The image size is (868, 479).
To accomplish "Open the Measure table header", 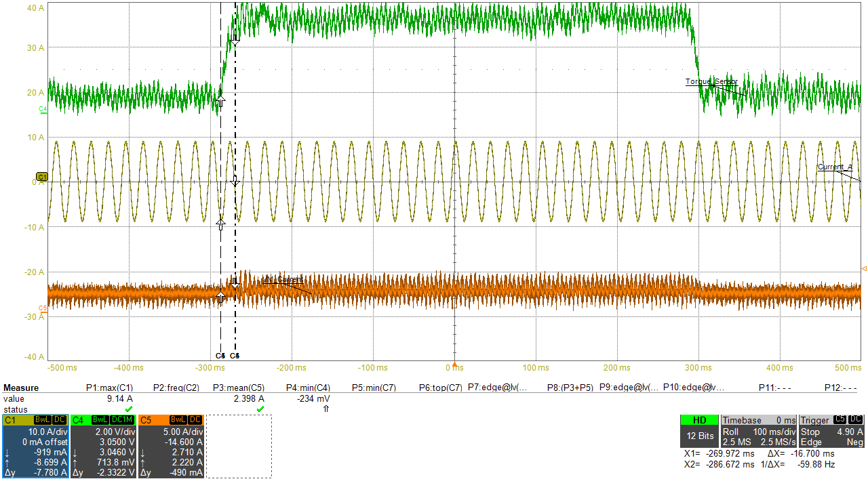I will (x=22, y=388).
